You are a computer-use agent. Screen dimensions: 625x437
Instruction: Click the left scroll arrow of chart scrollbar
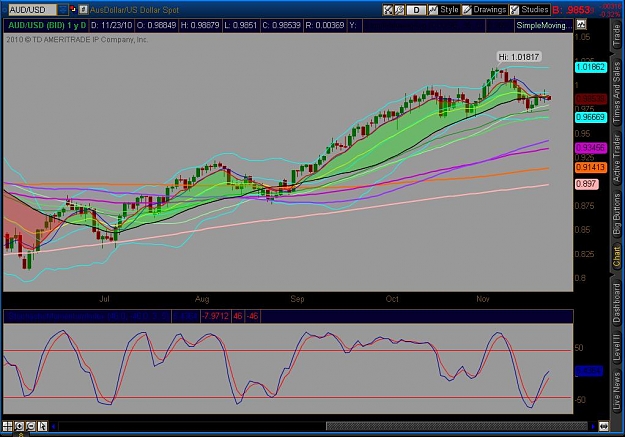(x=53, y=426)
